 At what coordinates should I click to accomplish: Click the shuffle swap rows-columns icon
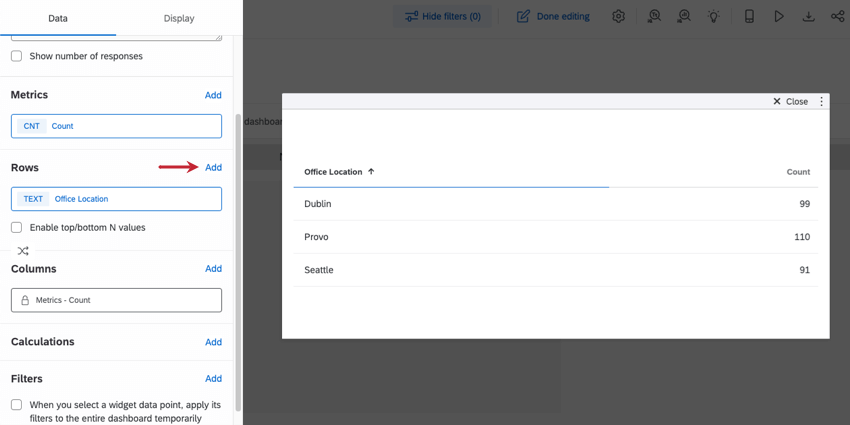point(23,251)
